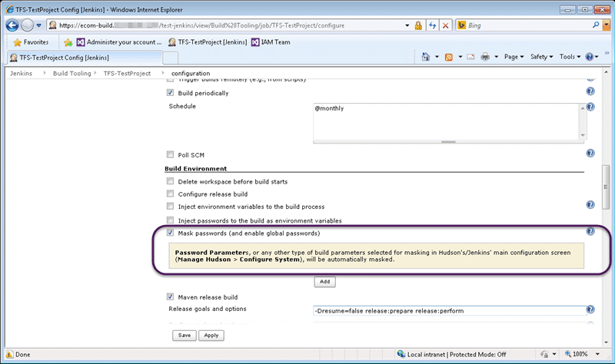Click the schedule textarea scroll-down arrow
This screenshot has height=364, width=615.
coord(583,135)
